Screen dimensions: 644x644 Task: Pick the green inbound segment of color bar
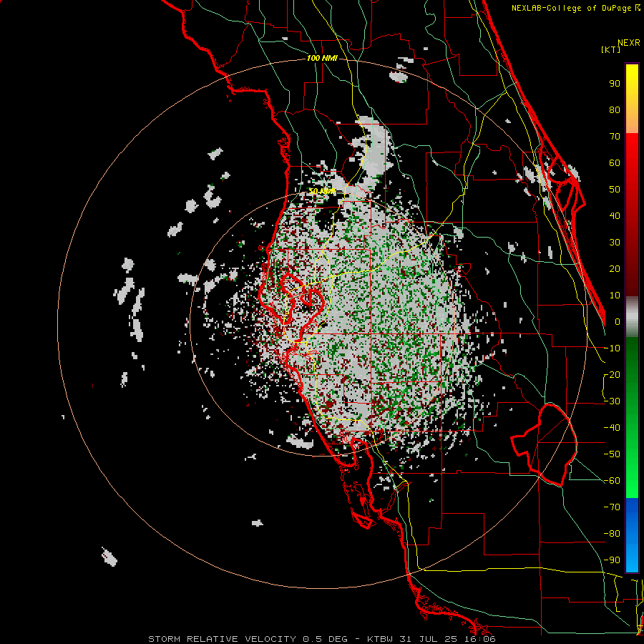632,417
